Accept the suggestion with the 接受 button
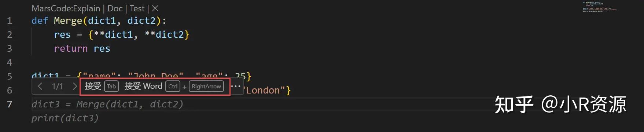 coord(93,86)
